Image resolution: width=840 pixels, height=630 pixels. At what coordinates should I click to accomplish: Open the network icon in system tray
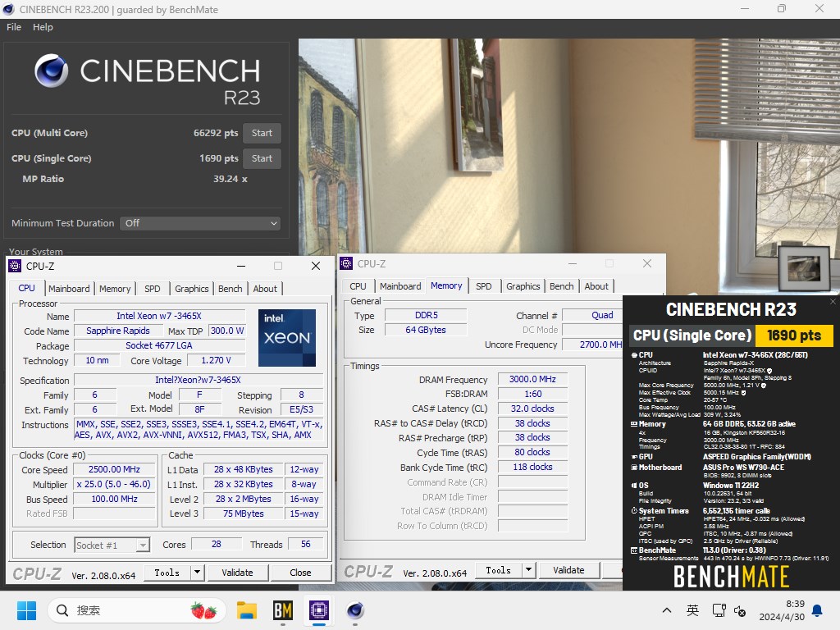tap(719, 610)
